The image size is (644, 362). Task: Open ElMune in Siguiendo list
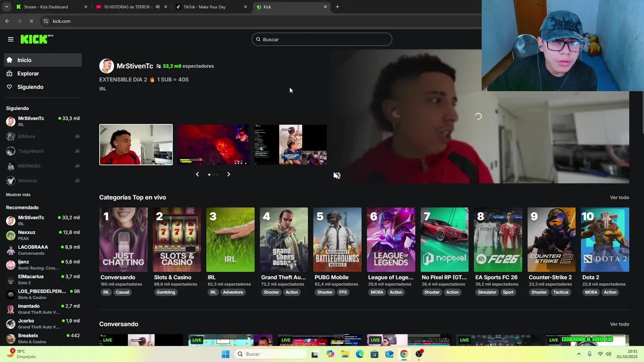[x=42, y=136]
